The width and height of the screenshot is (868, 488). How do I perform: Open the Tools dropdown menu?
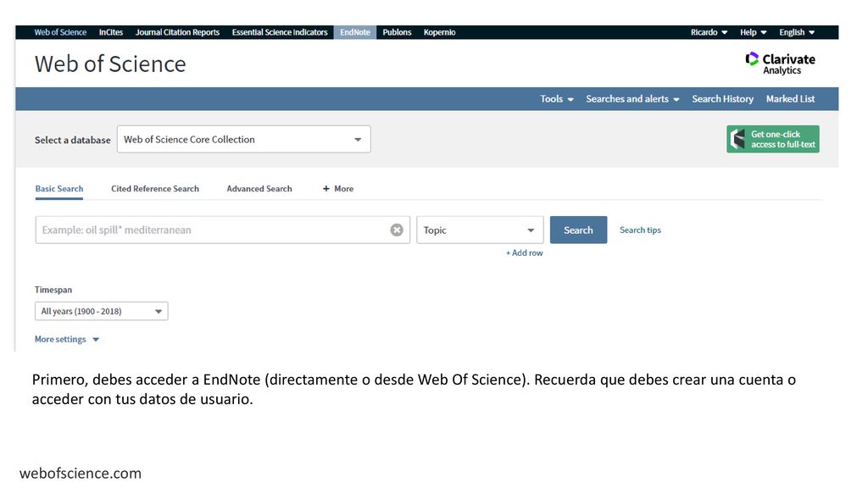(556, 99)
